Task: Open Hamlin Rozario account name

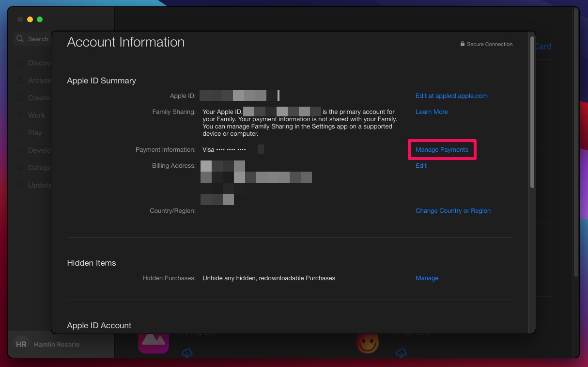Action: (x=57, y=344)
